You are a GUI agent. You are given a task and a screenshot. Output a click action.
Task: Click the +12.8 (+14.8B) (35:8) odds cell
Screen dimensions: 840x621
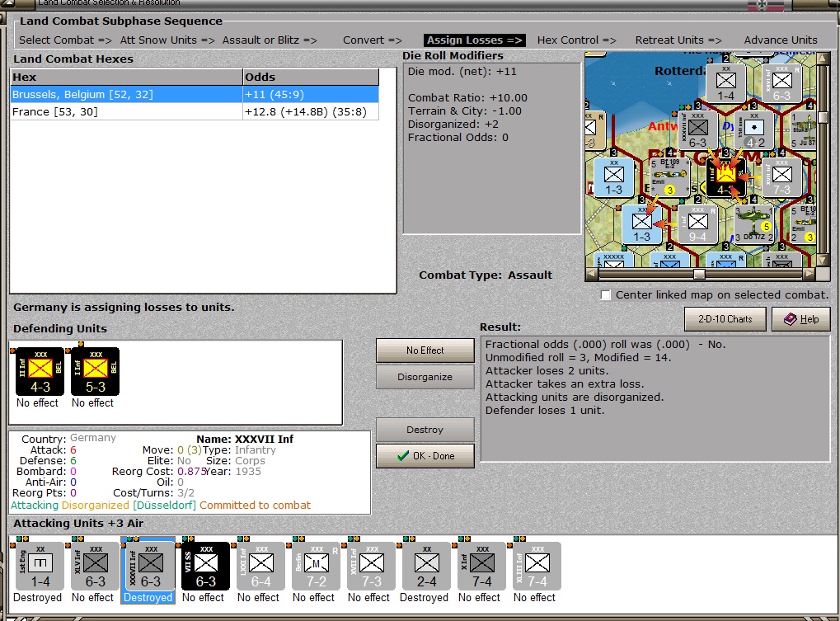click(x=311, y=112)
